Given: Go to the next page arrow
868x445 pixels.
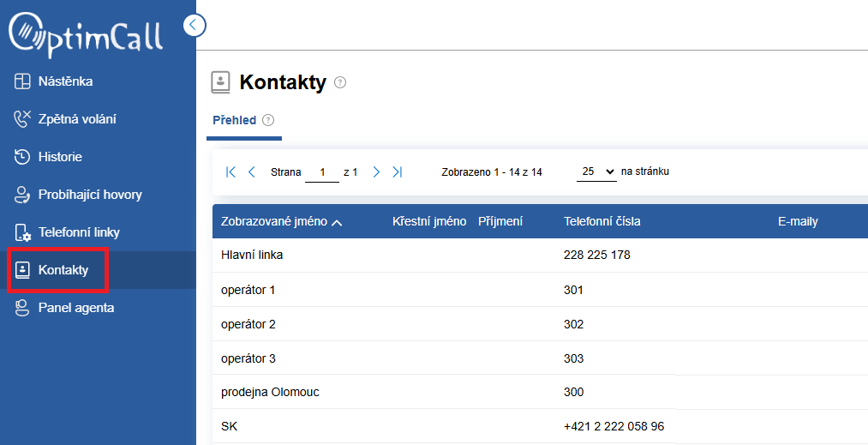Looking at the screenshot, I should (376, 172).
